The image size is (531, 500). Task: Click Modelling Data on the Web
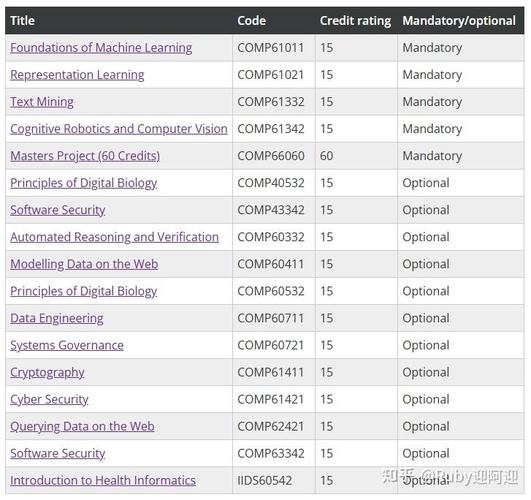84,264
